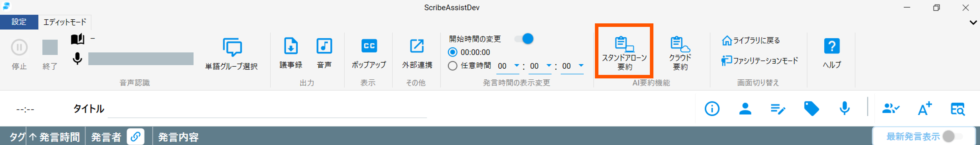This screenshot has height=145, width=980.
Task: Expand the seconds dropdown for 任意時間
Action: point(581,66)
